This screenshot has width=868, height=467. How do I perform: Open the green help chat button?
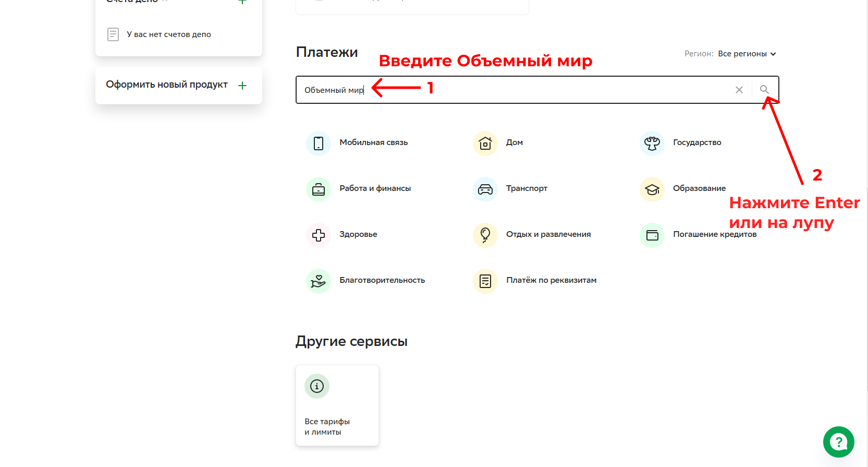[838, 442]
